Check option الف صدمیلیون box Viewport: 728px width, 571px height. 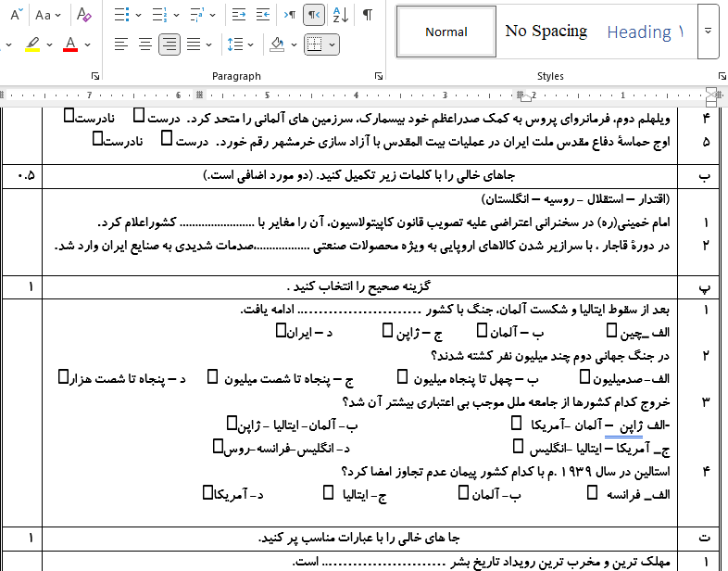pyautogui.click(x=585, y=376)
